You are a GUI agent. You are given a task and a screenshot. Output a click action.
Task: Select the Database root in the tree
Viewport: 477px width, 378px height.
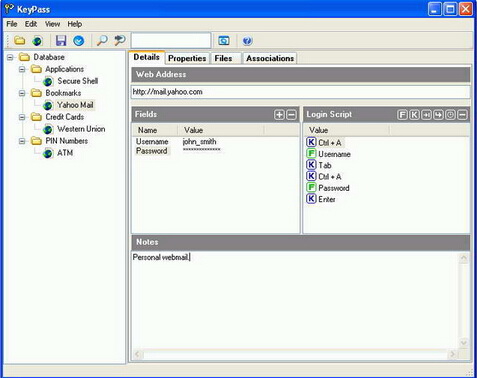[x=49, y=57]
